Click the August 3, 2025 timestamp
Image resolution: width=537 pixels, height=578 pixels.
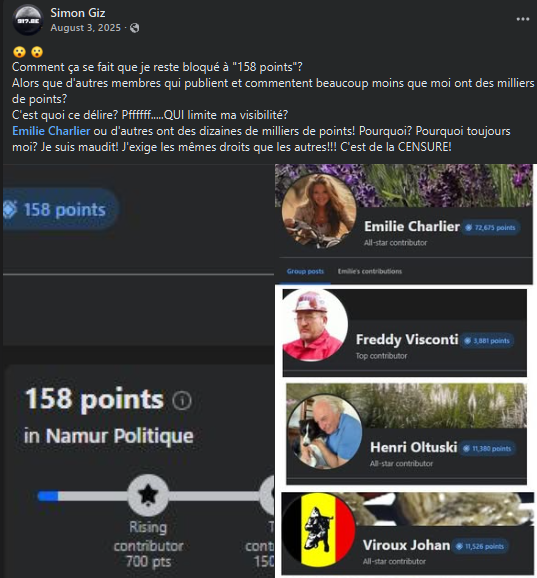click(x=86, y=28)
